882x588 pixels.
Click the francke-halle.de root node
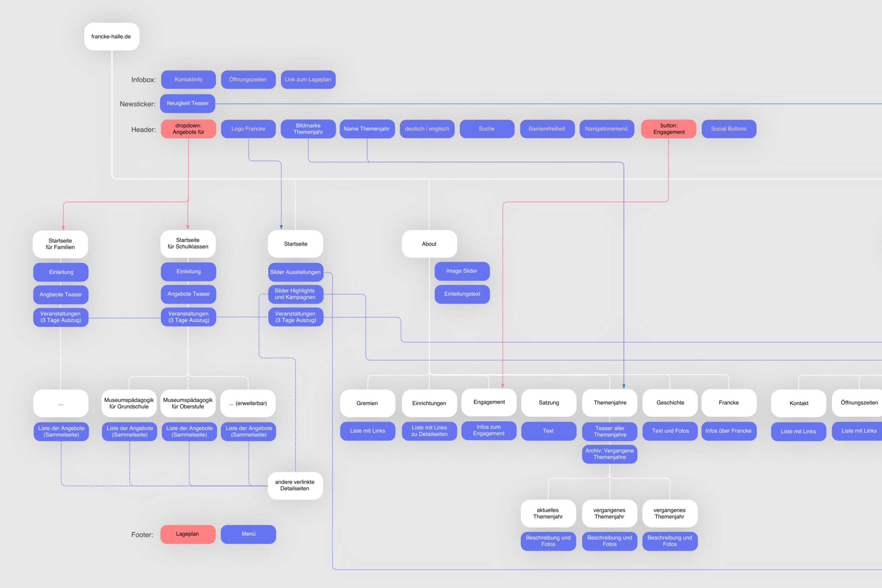(x=111, y=37)
